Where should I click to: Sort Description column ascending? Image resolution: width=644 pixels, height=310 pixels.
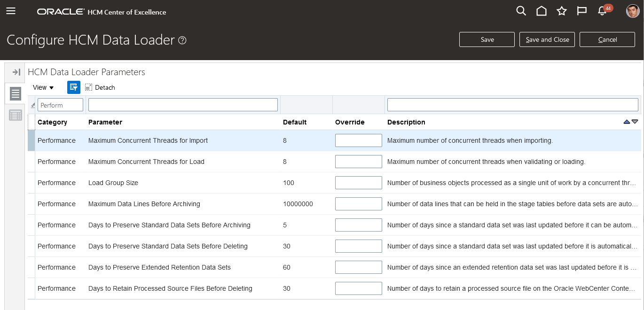click(626, 122)
